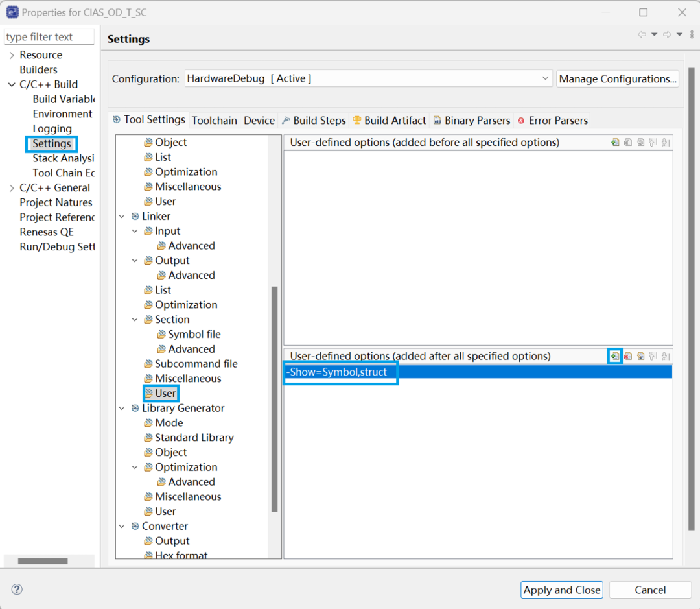Open the view menu (three dots)
Viewport: 700px width, 609px height.
(x=692, y=34)
